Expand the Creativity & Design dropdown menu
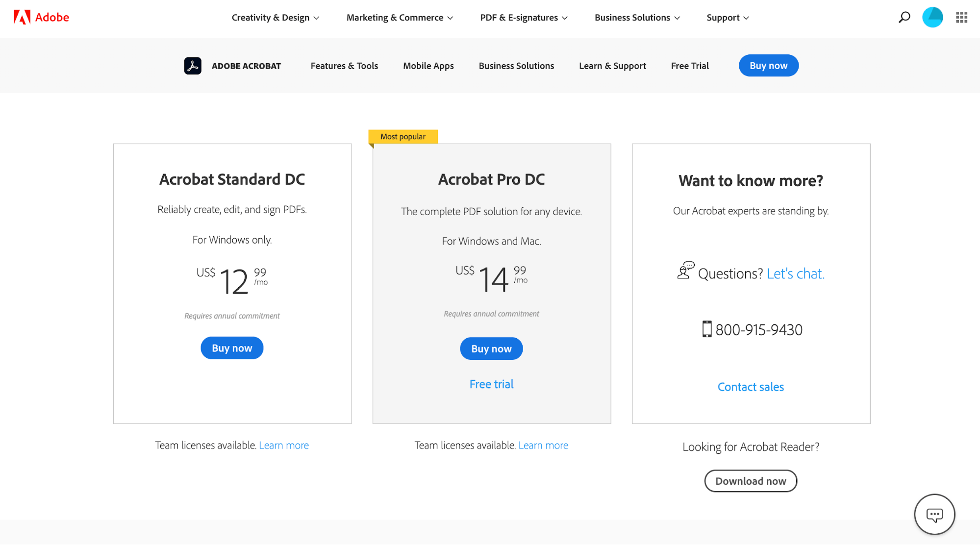This screenshot has height=545, width=980. pyautogui.click(x=275, y=18)
